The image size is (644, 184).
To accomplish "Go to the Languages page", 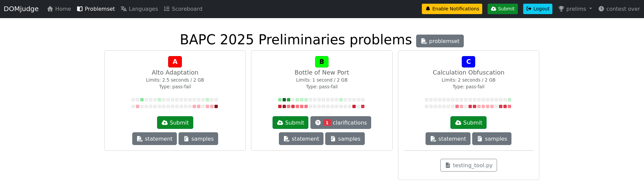I will tap(139, 9).
